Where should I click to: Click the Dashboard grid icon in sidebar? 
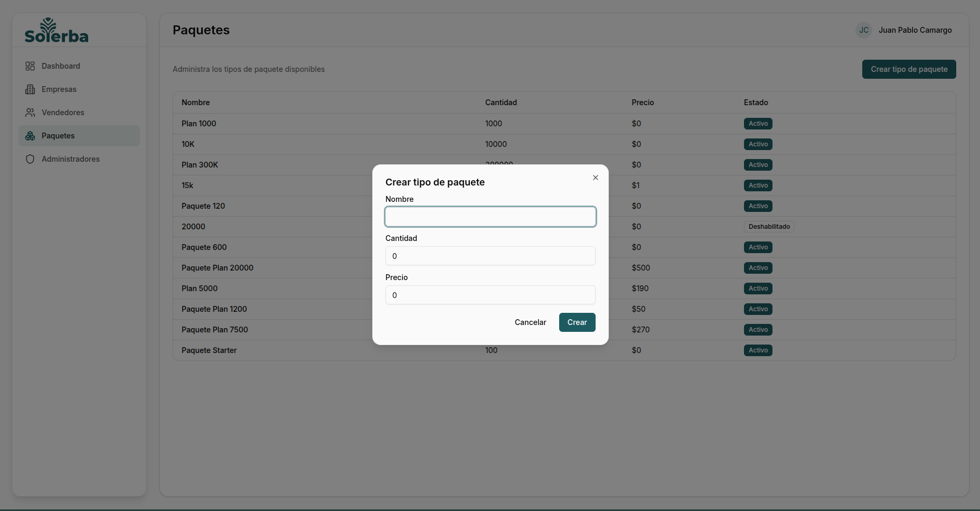(30, 66)
